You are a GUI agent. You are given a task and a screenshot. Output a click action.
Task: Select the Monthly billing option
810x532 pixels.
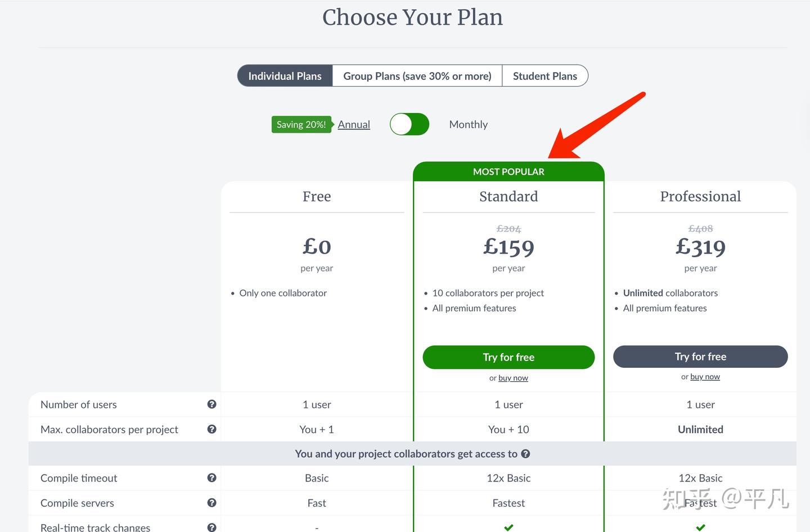coord(468,124)
